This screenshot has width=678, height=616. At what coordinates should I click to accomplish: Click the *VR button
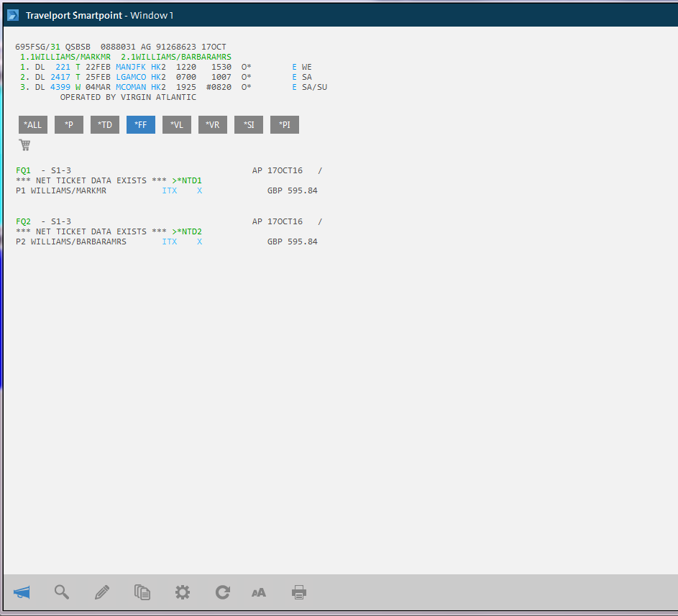click(212, 124)
